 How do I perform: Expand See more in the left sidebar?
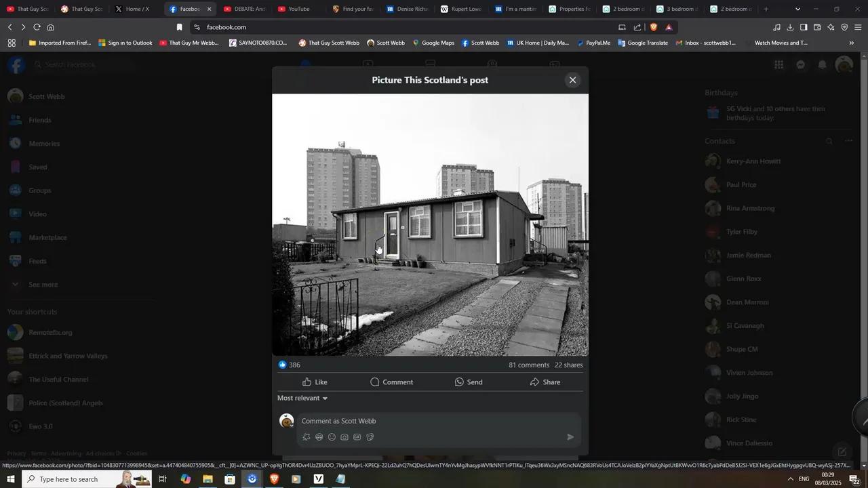pyautogui.click(x=43, y=284)
